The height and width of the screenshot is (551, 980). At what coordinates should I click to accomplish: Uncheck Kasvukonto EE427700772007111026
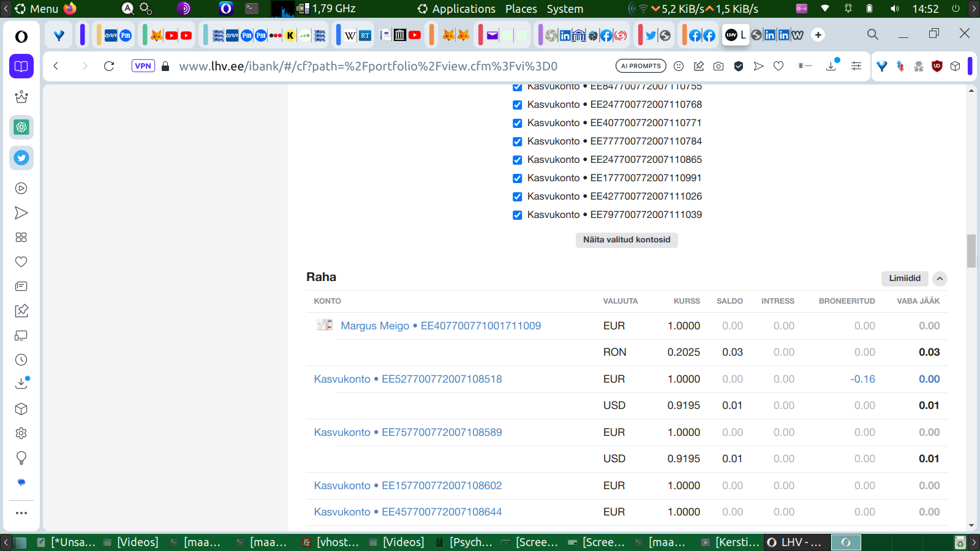pos(518,197)
